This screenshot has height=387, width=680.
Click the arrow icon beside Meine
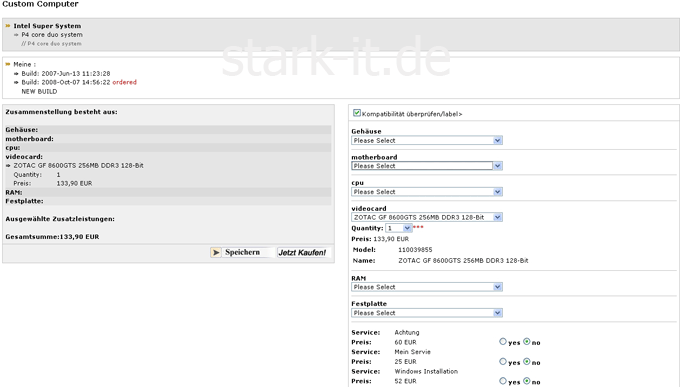click(x=8, y=64)
